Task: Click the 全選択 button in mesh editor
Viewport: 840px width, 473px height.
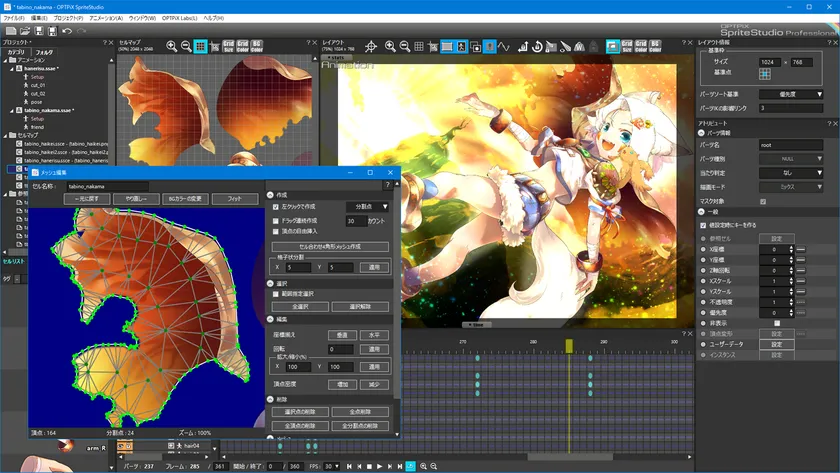Action: click(x=300, y=307)
